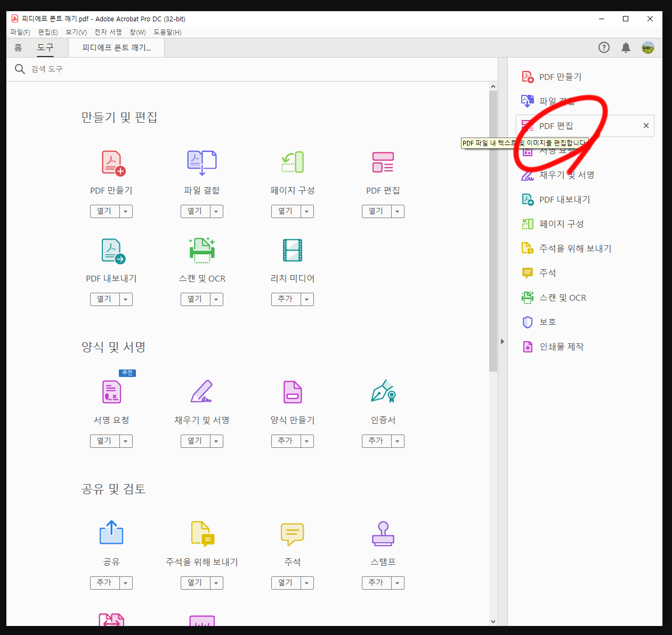Select 스캔 및 OCR in the right sidebar
Image resolution: width=672 pixels, height=635 pixels.
coord(554,298)
